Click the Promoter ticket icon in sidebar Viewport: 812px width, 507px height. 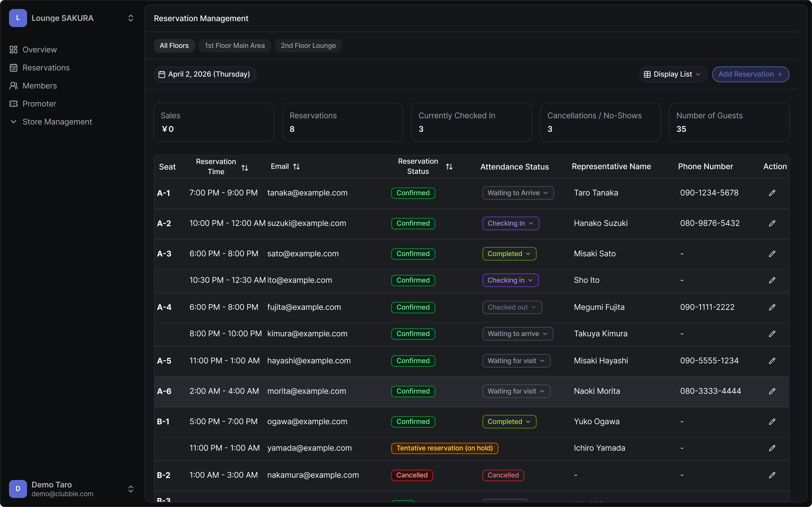pos(14,104)
